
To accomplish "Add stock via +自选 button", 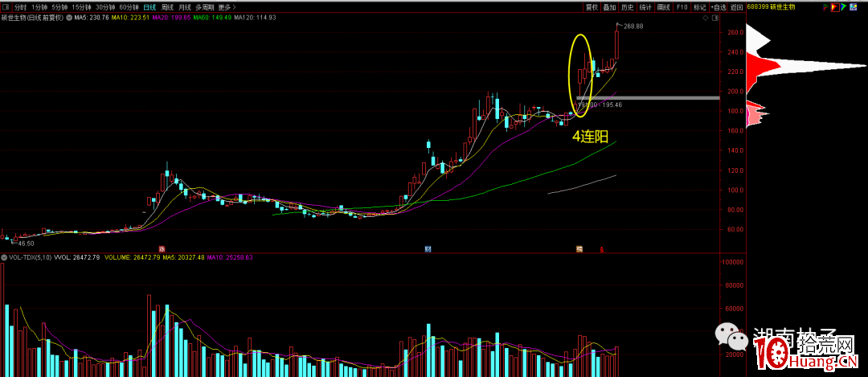I will click(718, 7).
